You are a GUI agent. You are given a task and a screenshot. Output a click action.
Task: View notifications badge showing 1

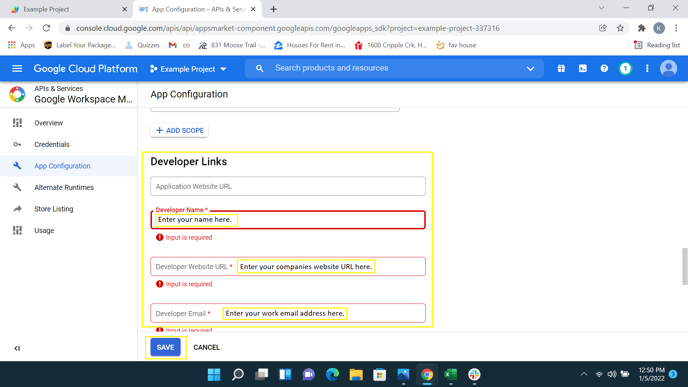pos(625,68)
